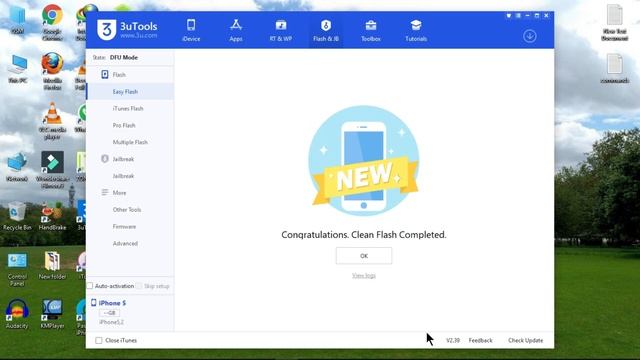Enable the Auto-activation checkbox
This screenshot has width=640, height=360.
click(90, 286)
